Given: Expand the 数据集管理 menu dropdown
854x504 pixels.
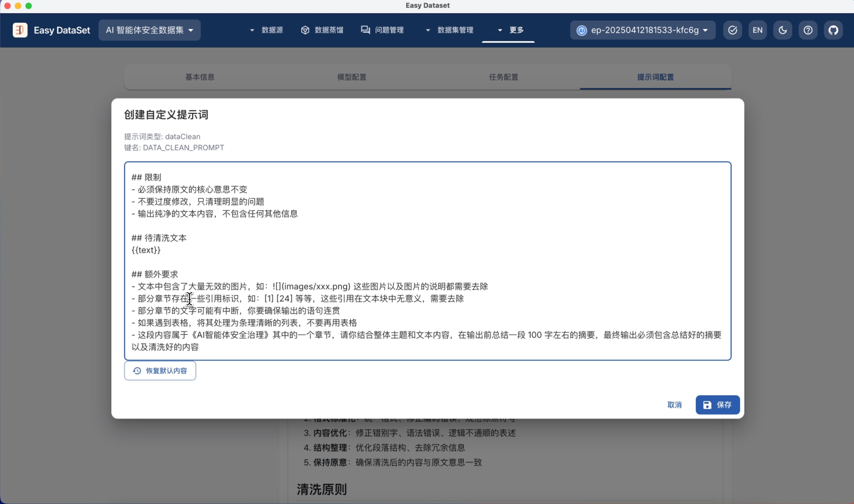Looking at the screenshot, I should click(450, 30).
